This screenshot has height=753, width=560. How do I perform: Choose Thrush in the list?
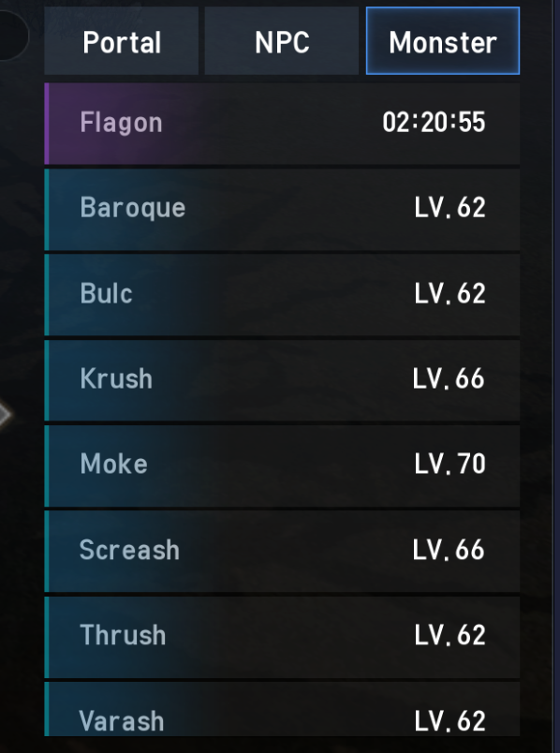pos(282,637)
